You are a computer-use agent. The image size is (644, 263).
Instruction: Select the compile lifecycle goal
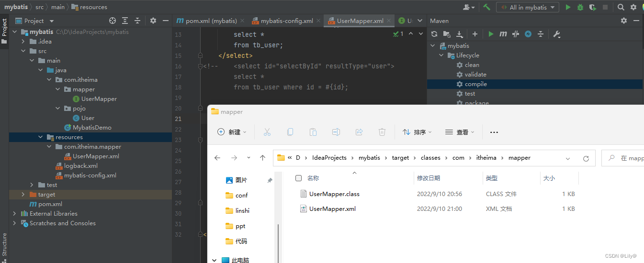click(475, 84)
